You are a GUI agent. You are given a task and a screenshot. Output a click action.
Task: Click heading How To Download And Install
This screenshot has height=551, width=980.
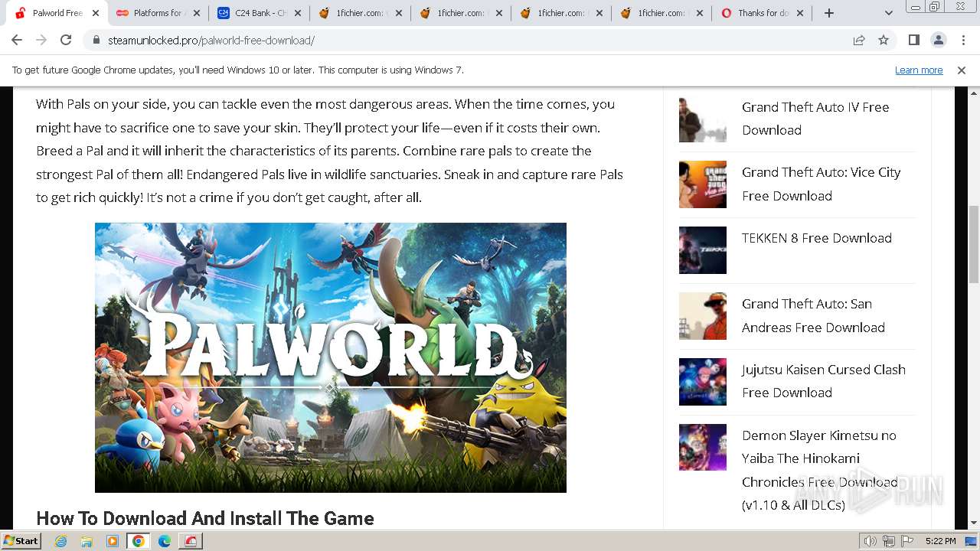point(205,518)
